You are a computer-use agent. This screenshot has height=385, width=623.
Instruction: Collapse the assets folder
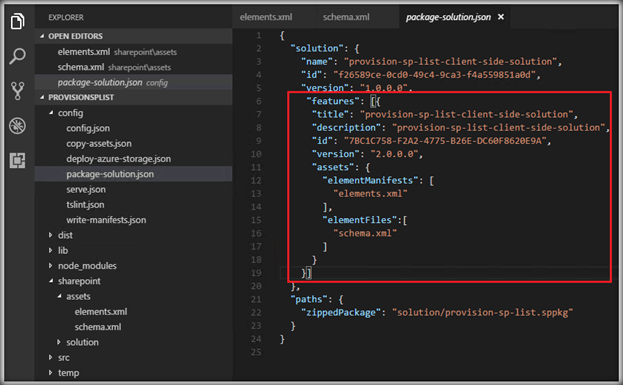(59, 296)
